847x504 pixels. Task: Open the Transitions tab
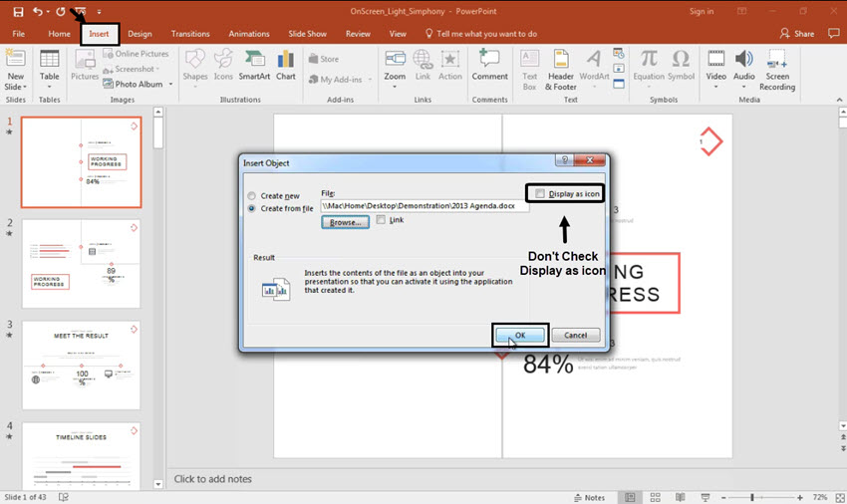190,34
